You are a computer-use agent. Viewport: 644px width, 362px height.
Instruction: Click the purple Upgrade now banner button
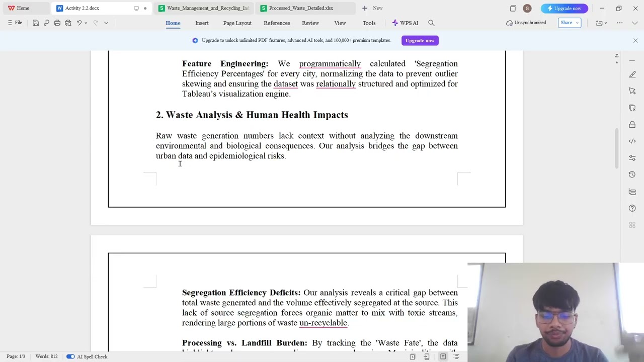[420, 40]
